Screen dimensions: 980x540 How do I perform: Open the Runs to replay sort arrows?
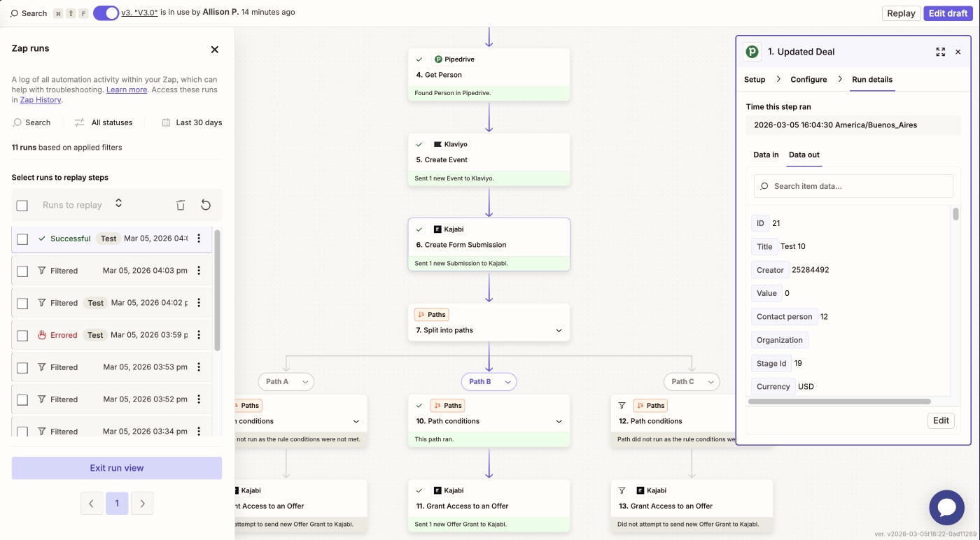point(118,204)
